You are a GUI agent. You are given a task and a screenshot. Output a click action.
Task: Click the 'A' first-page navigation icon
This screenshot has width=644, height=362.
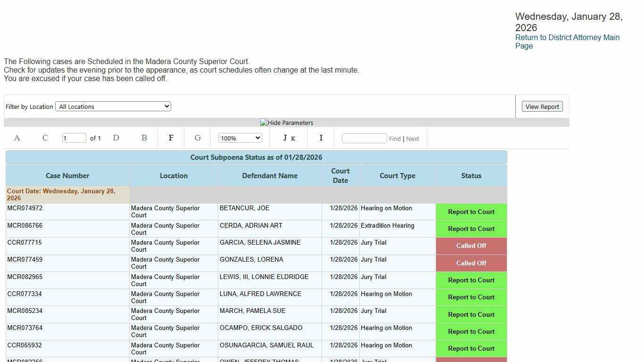17,138
